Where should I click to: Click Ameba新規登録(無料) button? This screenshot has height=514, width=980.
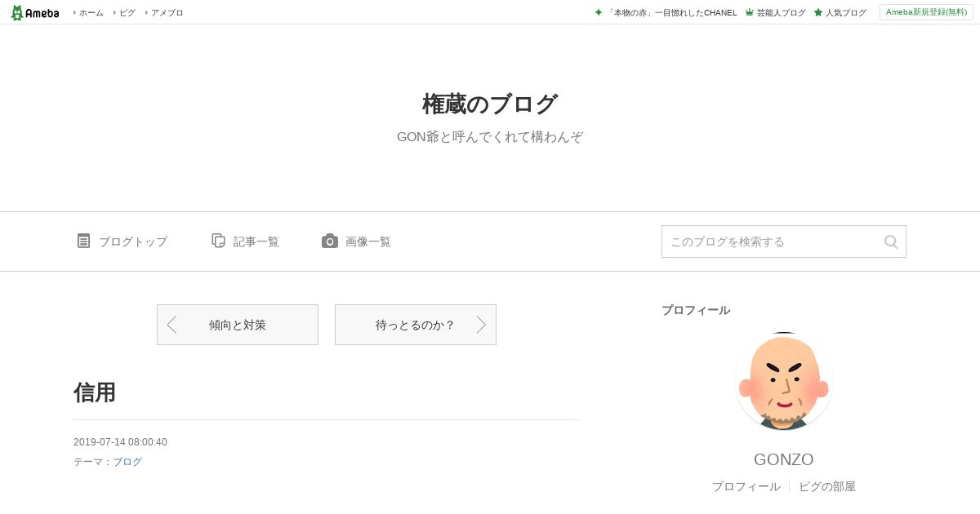(926, 12)
